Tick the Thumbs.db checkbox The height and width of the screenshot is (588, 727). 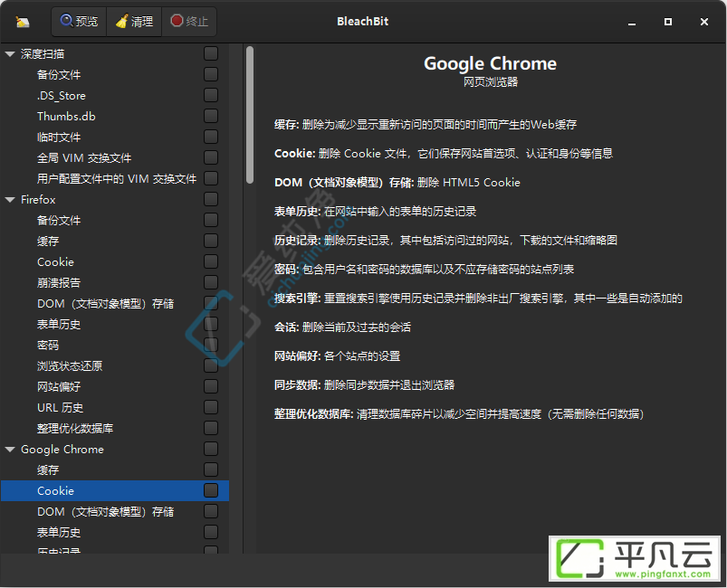211,116
